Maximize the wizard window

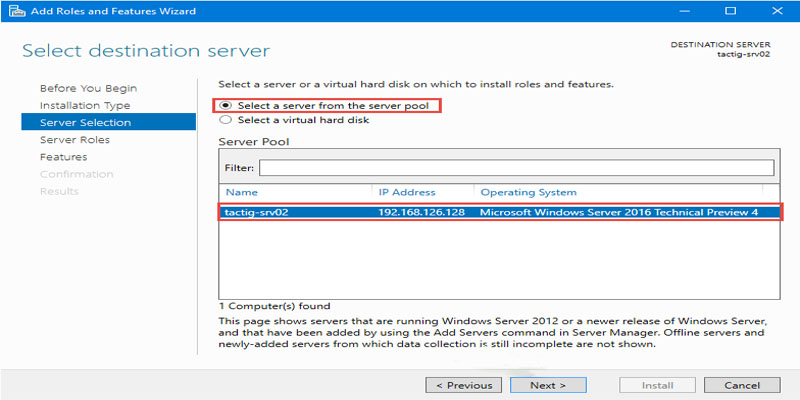point(731,11)
